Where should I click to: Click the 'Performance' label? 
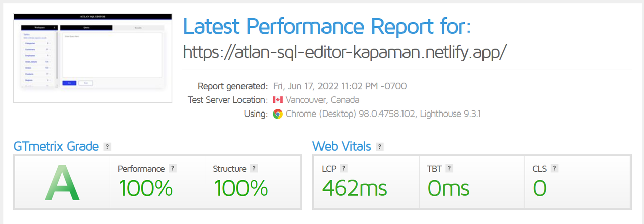[x=141, y=169]
